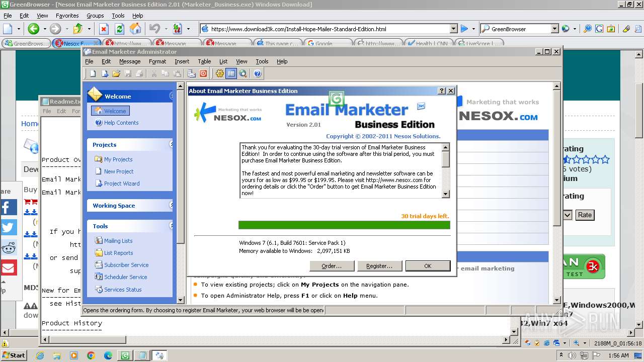Click the license text scrollbar down arrow

tap(445, 194)
